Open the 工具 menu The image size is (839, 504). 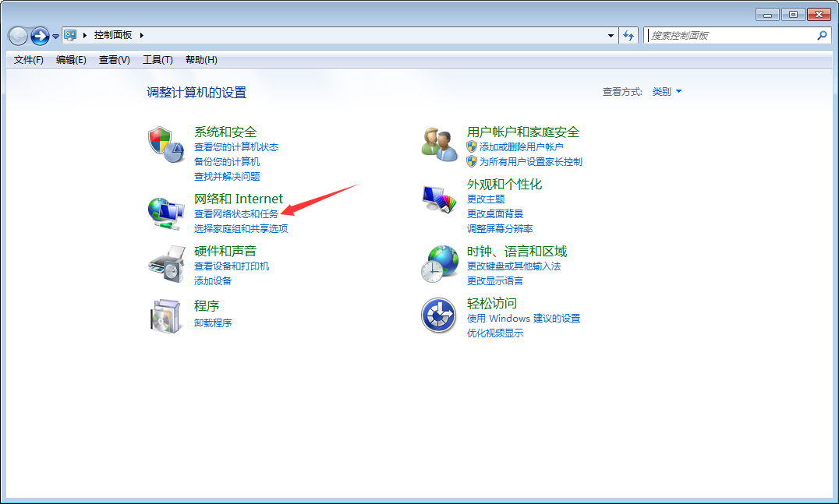coord(158,59)
